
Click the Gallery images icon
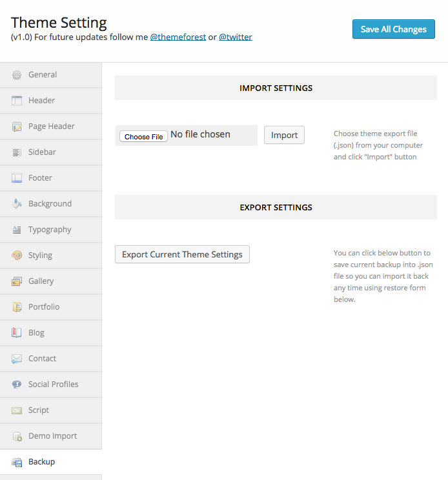pyautogui.click(x=17, y=281)
